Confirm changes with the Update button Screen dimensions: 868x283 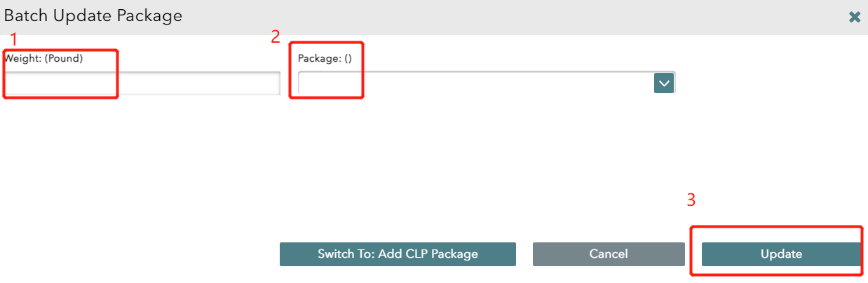click(781, 254)
